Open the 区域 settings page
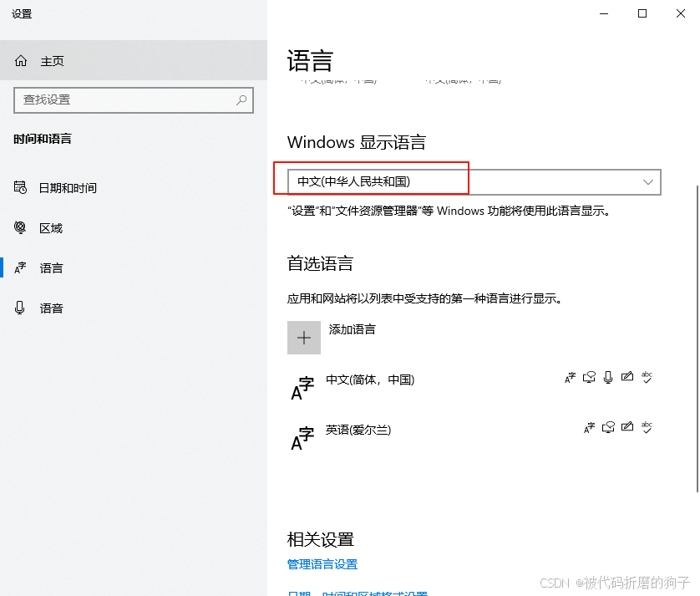Viewport: 700px width, 596px height. (134, 228)
